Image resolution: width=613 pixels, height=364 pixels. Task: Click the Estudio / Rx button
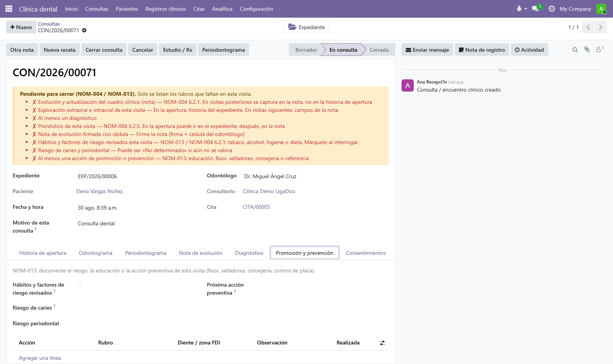(x=178, y=50)
